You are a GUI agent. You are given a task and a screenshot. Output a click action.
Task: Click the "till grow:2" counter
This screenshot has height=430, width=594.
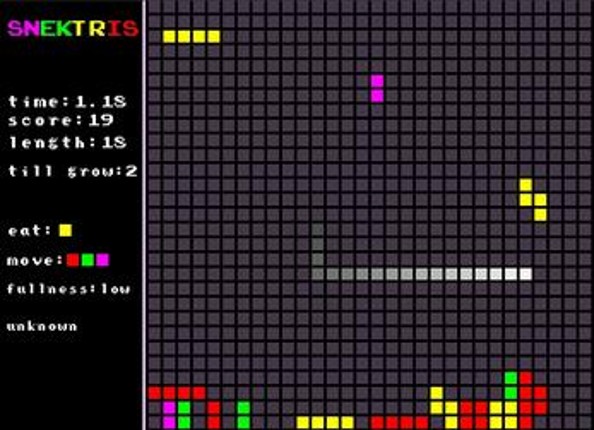(x=72, y=171)
